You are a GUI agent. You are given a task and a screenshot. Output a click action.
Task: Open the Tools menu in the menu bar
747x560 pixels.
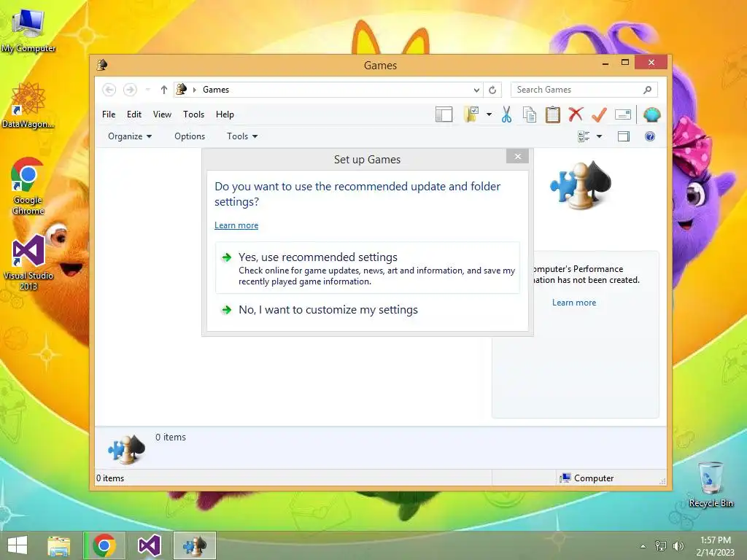pyautogui.click(x=193, y=114)
